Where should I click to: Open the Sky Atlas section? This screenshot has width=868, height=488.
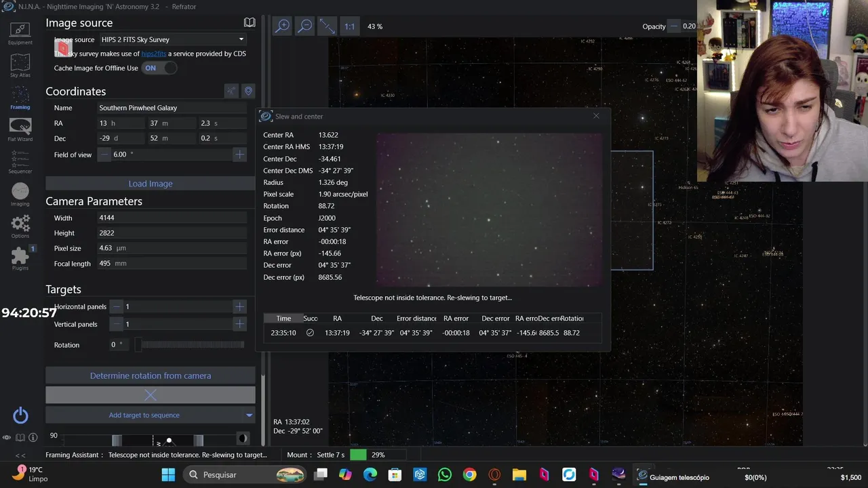click(x=20, y=66)
